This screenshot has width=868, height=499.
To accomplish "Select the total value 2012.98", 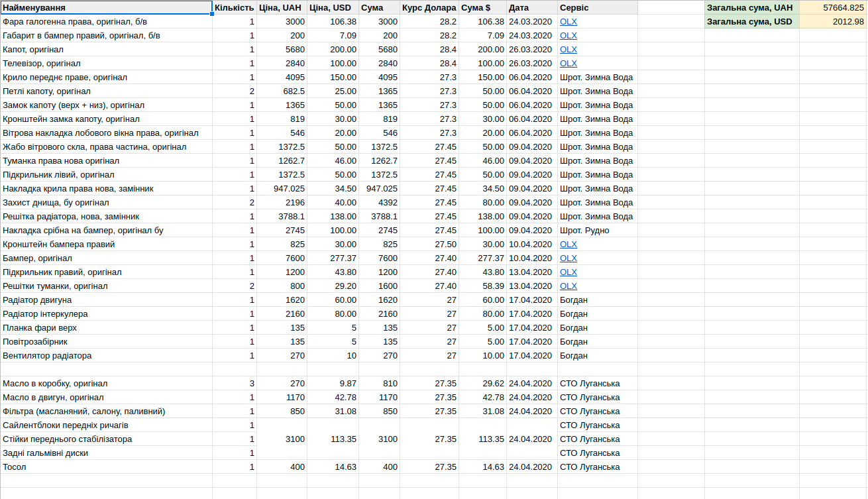I will click(833, 21).
